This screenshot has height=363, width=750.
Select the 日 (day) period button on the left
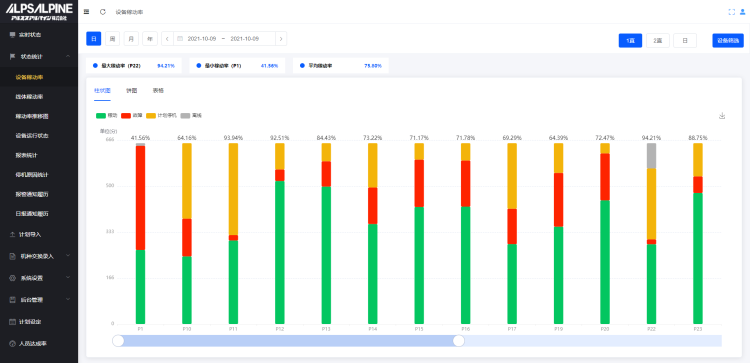click(94, 39)
